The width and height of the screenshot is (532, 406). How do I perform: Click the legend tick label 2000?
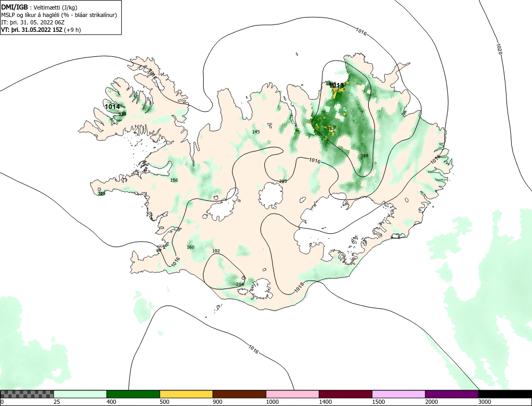point(431,402)
